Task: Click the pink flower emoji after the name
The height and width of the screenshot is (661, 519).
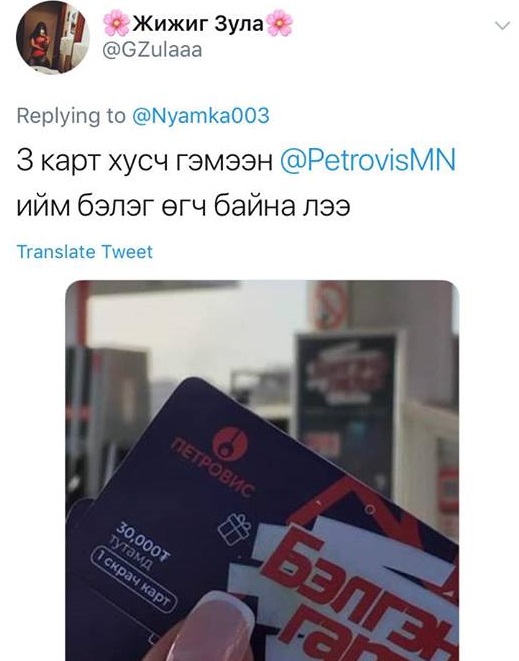Action: pyautogui.click(x=280, y=24)
